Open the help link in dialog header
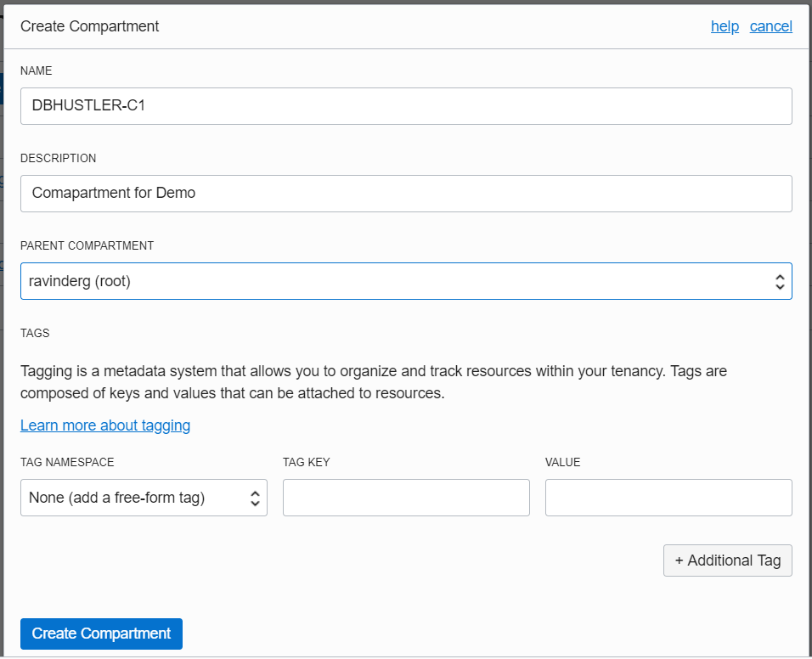812x659 pixels. (x=725, y=26)
